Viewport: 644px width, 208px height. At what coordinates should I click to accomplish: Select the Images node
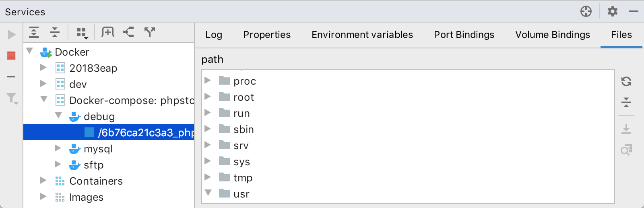point(86,197)
